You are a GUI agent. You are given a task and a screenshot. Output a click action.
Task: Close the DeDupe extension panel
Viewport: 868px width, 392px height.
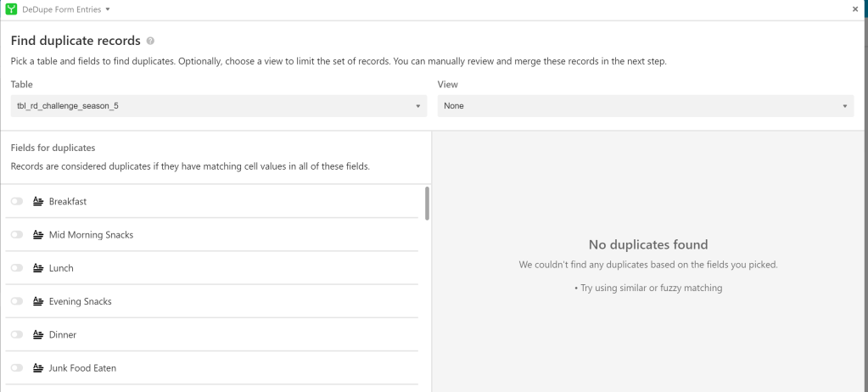pyautogui.click(x=855, y=9)
